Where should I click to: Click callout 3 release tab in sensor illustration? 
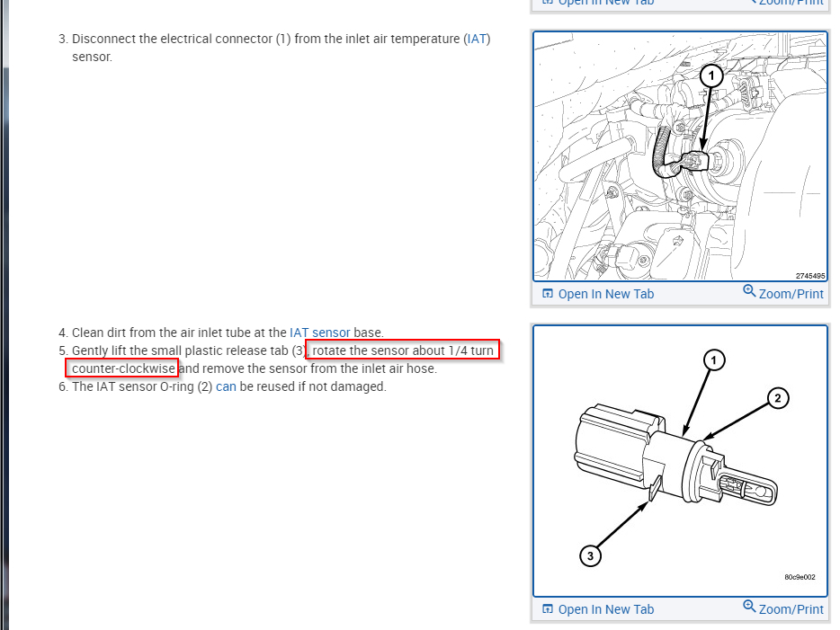(590, 555)
